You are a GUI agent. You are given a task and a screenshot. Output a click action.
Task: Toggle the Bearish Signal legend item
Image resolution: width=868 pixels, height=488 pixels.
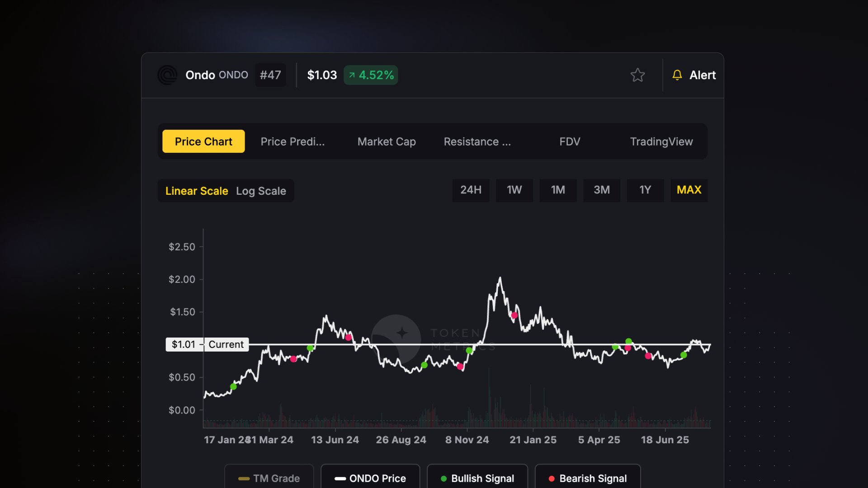click(587, 478)
